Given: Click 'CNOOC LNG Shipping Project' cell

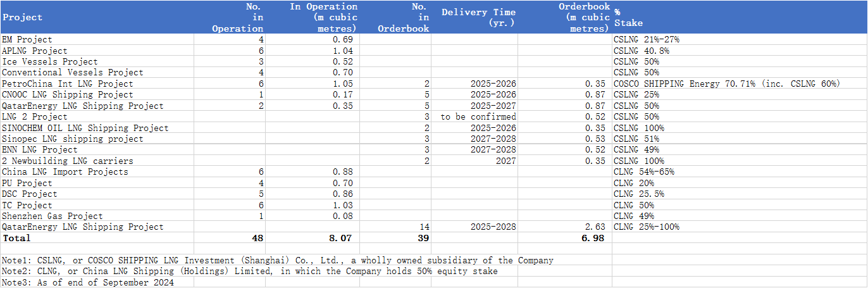Looking at the screenshot, I should point(97,94).
